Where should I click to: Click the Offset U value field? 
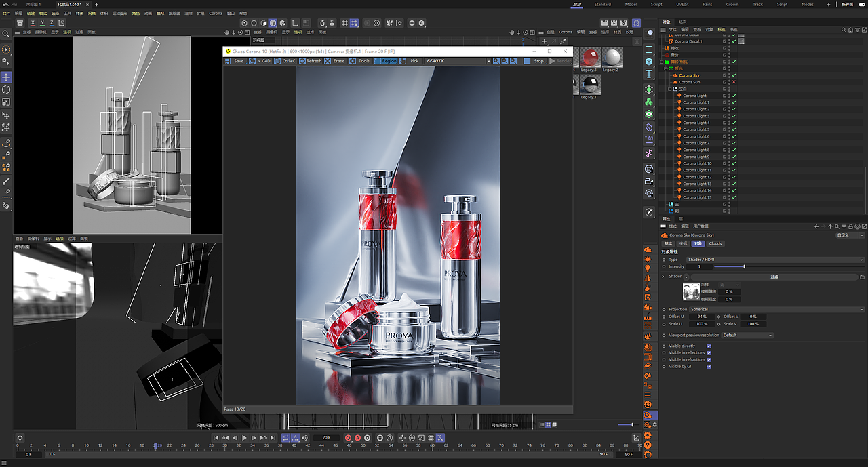tap(701, 317)
